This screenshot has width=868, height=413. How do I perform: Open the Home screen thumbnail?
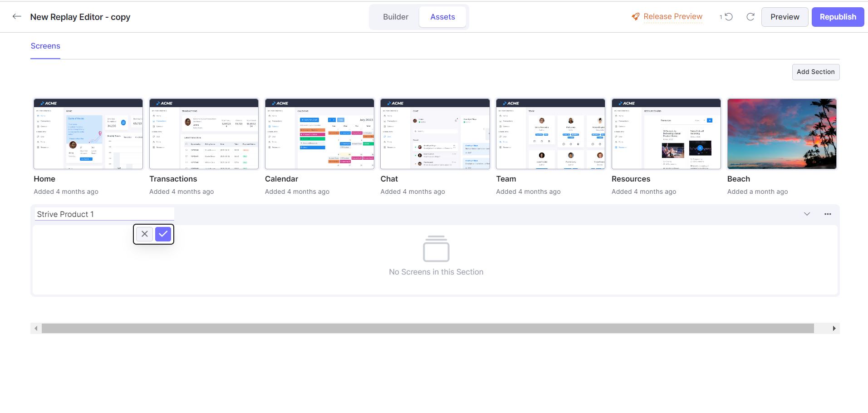[x=88, y=134]
